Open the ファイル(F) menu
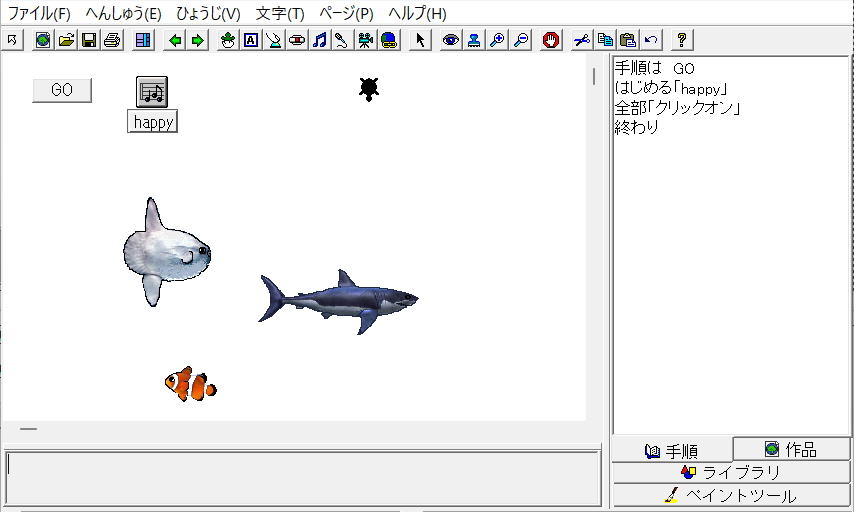Screen dimensions: 854x512 tap(39, 13)
